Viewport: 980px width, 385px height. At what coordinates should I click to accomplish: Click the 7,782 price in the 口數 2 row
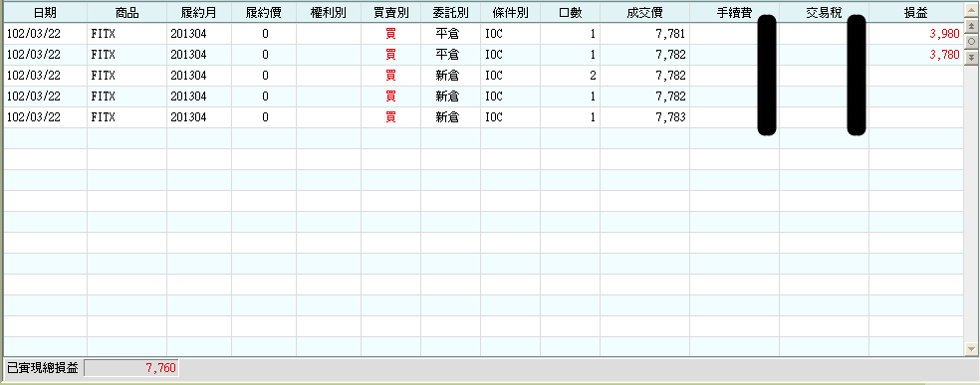point(670,77)
